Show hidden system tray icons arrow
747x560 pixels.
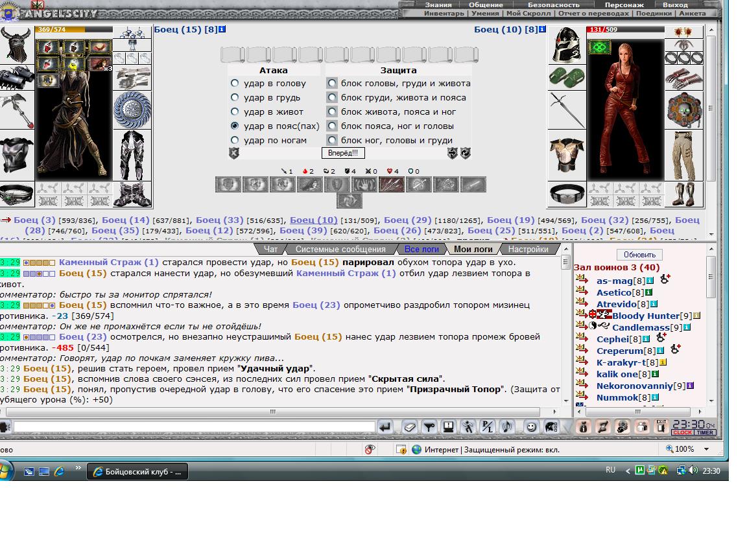[x=628, y=471]
